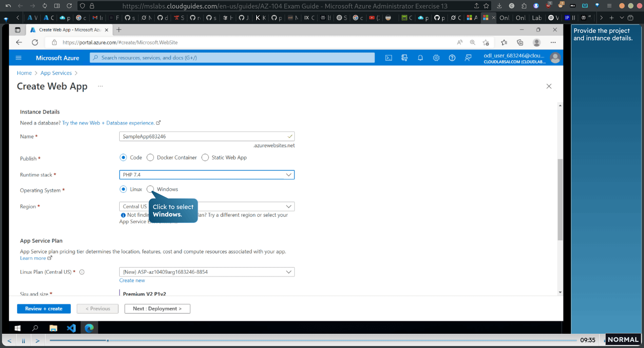Go to Home in the breadcrumb
Viewport: 644px width, 348px height.
24,73
